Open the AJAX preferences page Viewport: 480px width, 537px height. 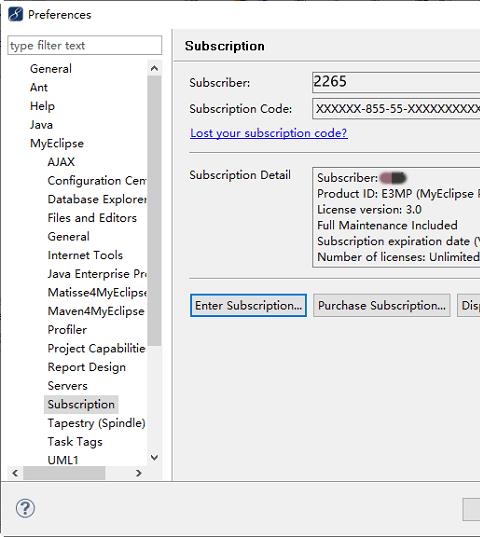tap(61, 162)
